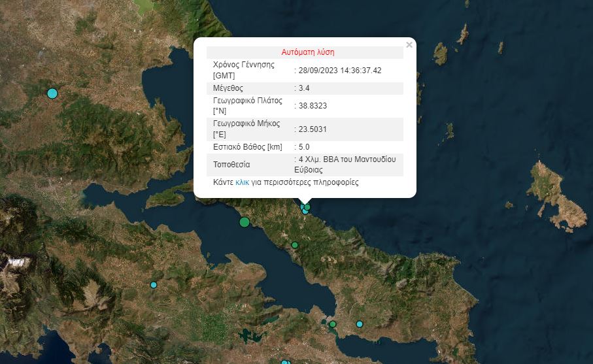Click the magnitude value 3.4
Image resolution: width=593 pixels, height=364 pixels.
[304, 88]
